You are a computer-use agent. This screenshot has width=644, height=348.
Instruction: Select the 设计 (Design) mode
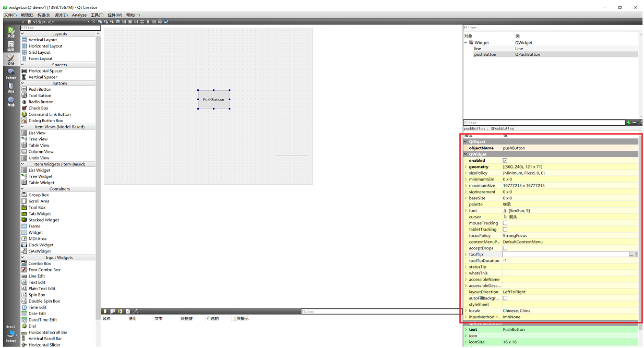11,59
